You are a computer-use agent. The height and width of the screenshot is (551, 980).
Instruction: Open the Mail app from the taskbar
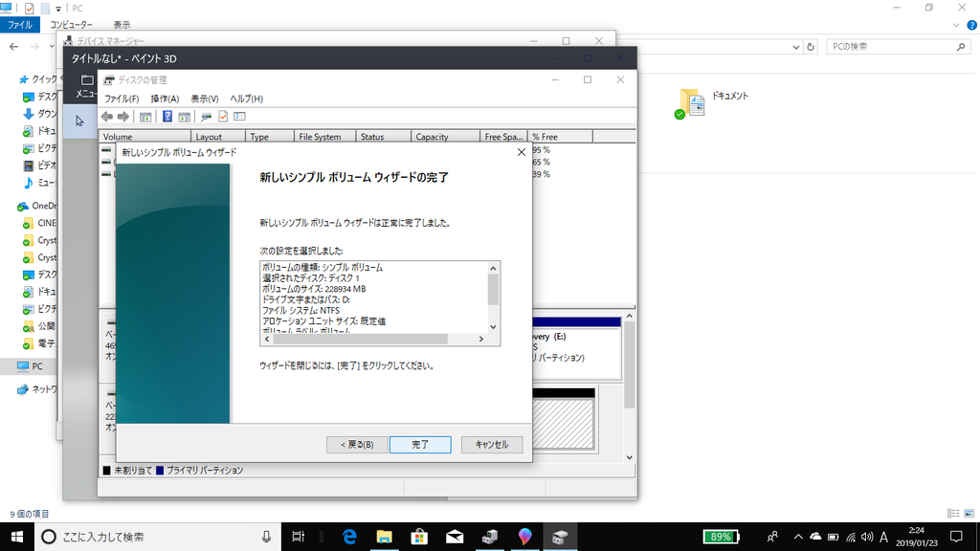[454, 537]
